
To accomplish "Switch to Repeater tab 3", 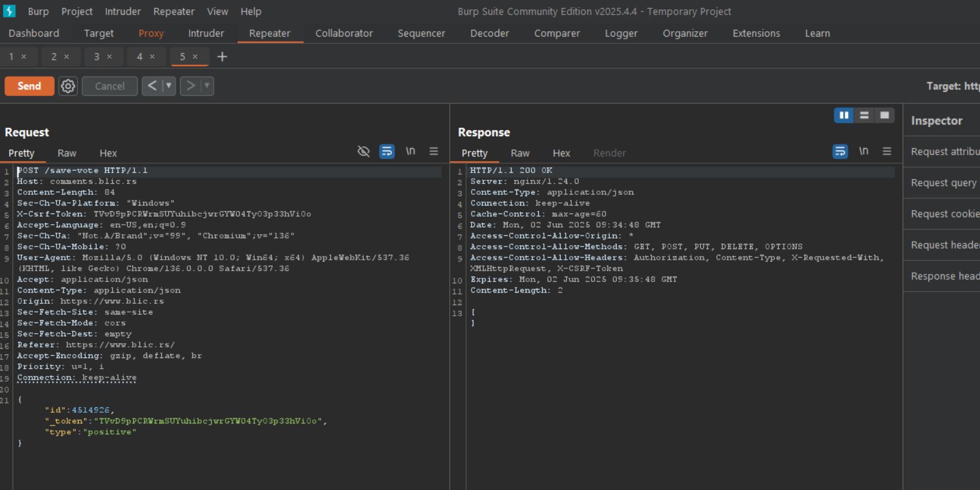I will (x=97, y=57).
